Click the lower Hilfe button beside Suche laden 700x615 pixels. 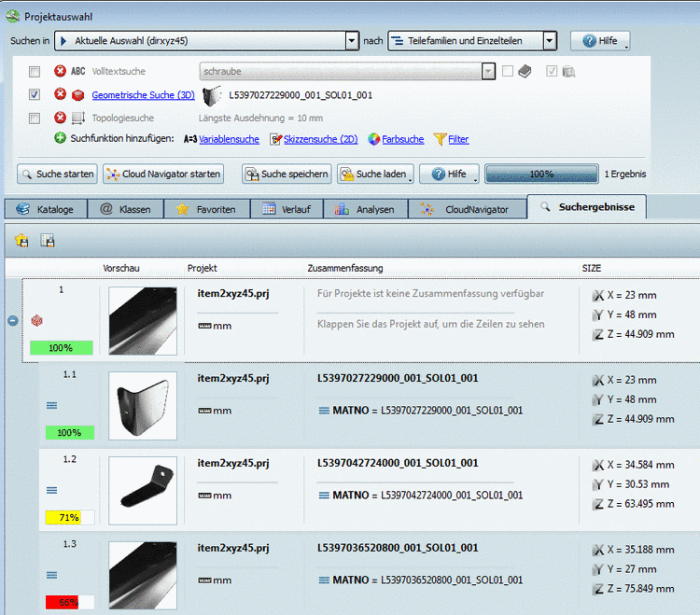coord(449,174)
